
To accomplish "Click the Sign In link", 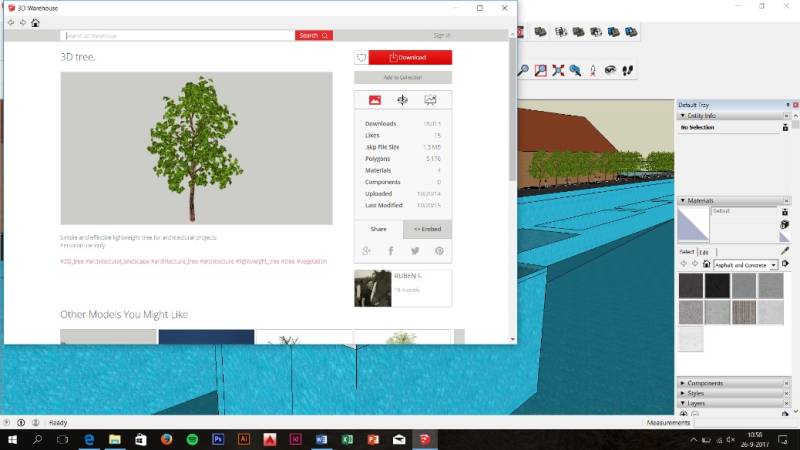I will click(442, 35).
